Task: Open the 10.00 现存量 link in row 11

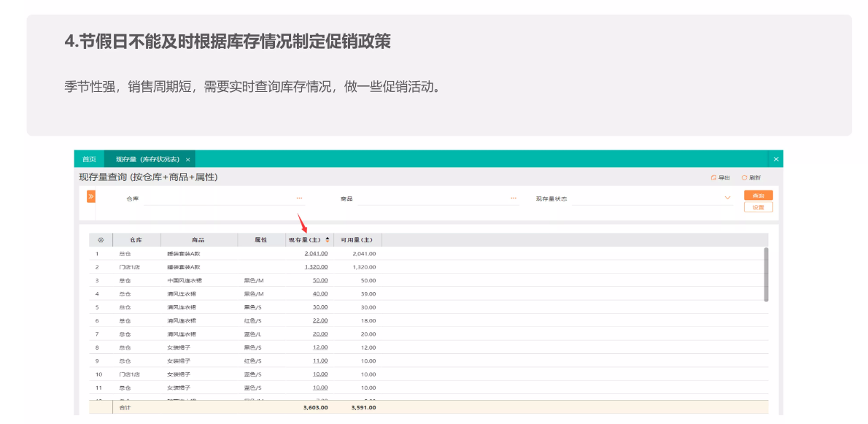Action: pos(320,388)
